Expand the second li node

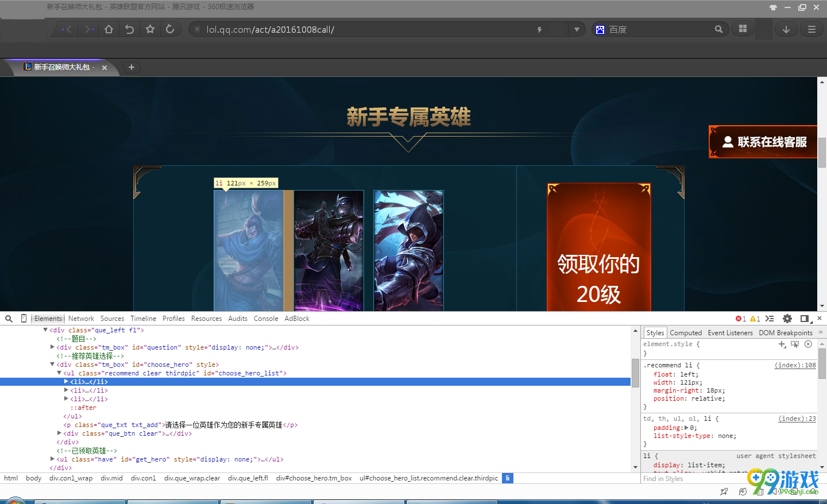[x=66, y=390]
